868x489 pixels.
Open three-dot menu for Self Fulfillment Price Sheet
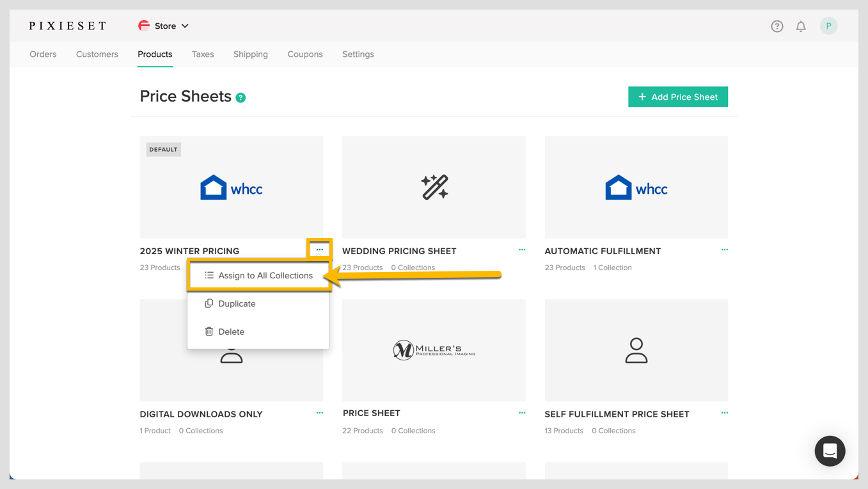click(x=725, y=413)
